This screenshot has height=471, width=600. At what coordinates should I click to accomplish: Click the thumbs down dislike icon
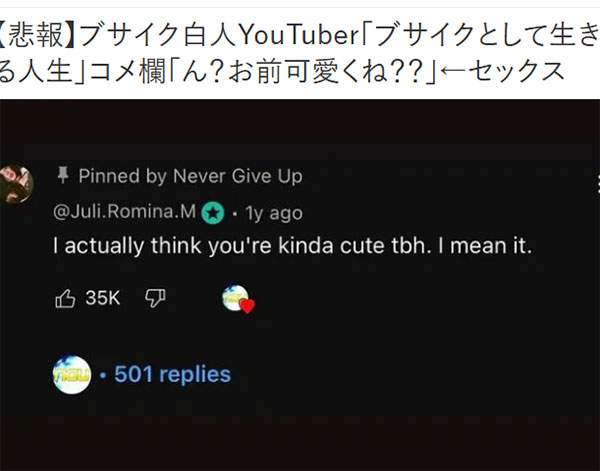point(155,298)
